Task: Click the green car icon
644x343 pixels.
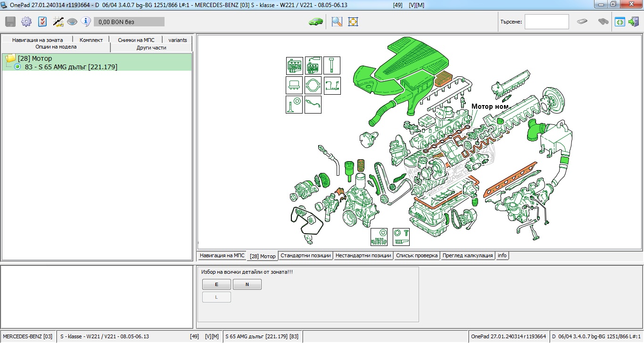Action: point(316,22)
